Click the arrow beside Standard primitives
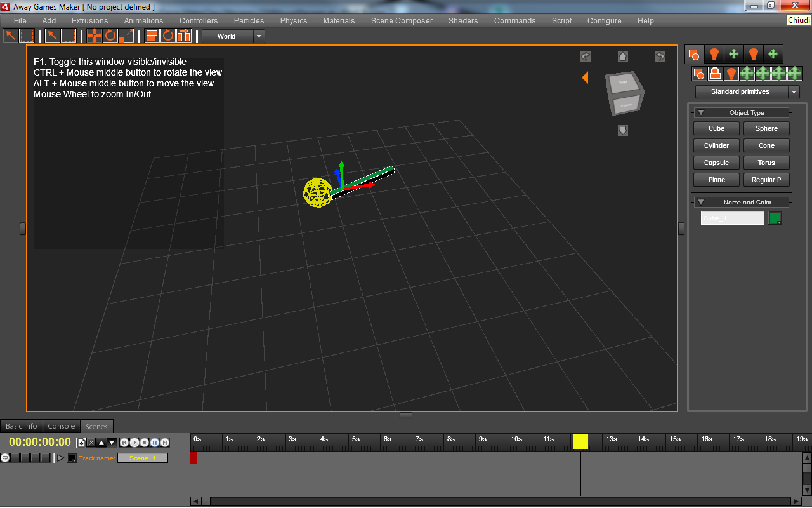Image resolution: width=812 pixels, height=508 pixels. [794, 92]
